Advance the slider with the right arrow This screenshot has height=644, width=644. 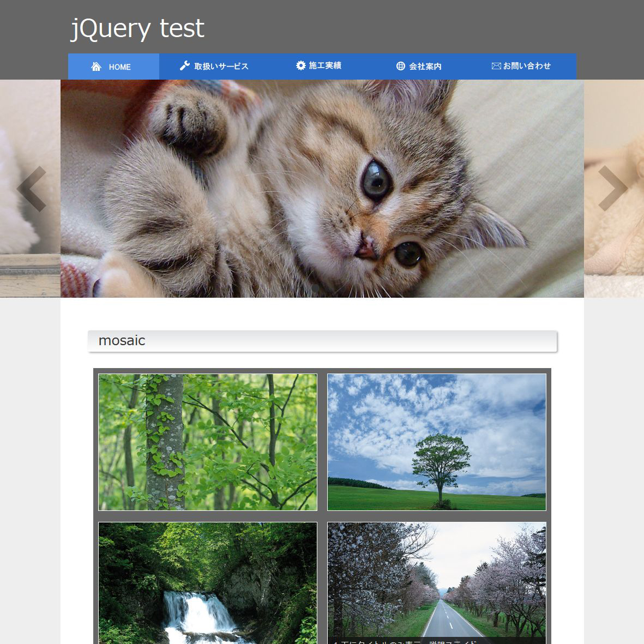pyautogui.click(x=613, y=189)
